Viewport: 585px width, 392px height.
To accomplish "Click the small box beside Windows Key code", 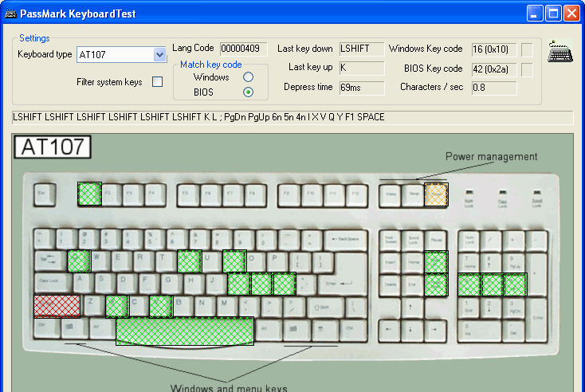I will pos(527,49).
